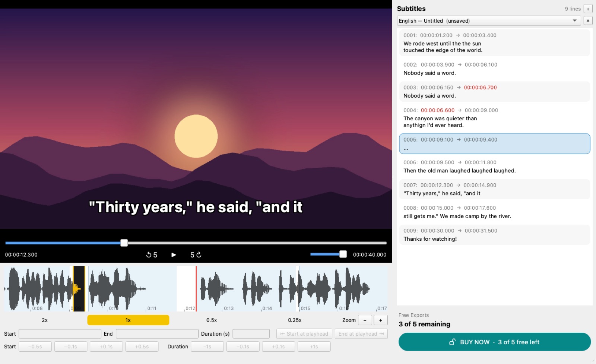Image resolution: width=596 pixels, height=364 pixels.
Task: Select subtitle 0002 'Nobody said a word.'
Action: [495, 69]
